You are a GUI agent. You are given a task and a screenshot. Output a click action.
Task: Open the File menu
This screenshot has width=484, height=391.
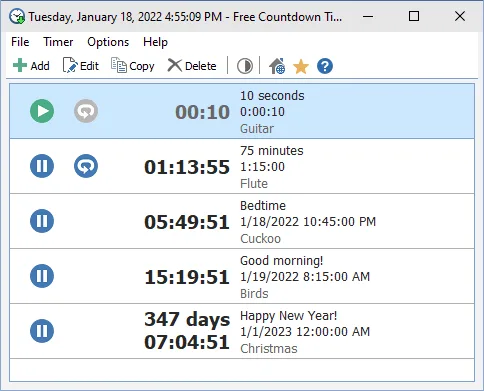point(20,42)
